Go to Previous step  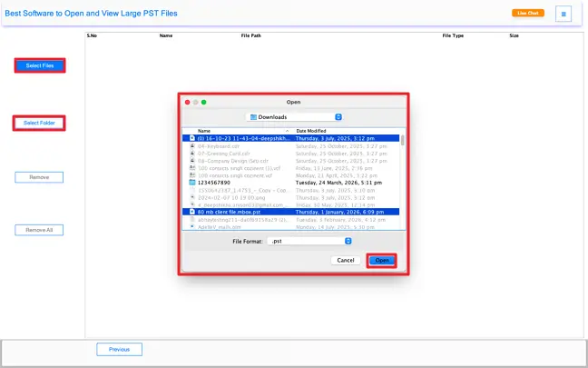coord(119,349)
